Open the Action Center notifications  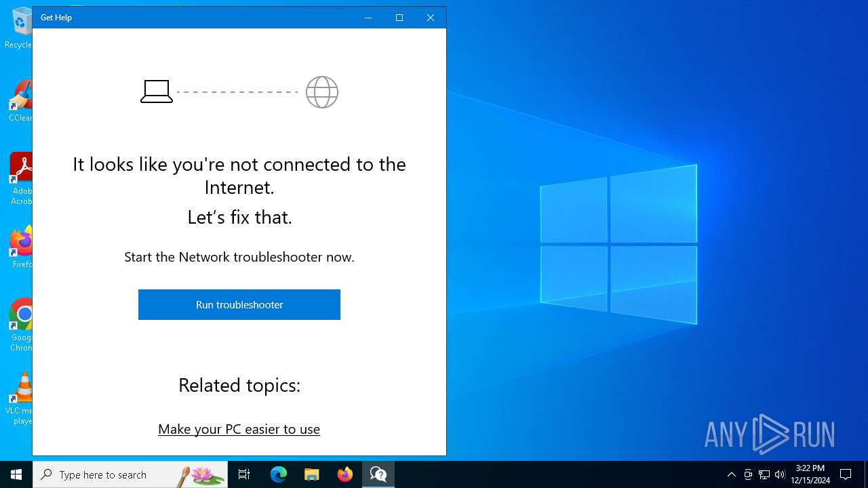[x=846, y=474]
